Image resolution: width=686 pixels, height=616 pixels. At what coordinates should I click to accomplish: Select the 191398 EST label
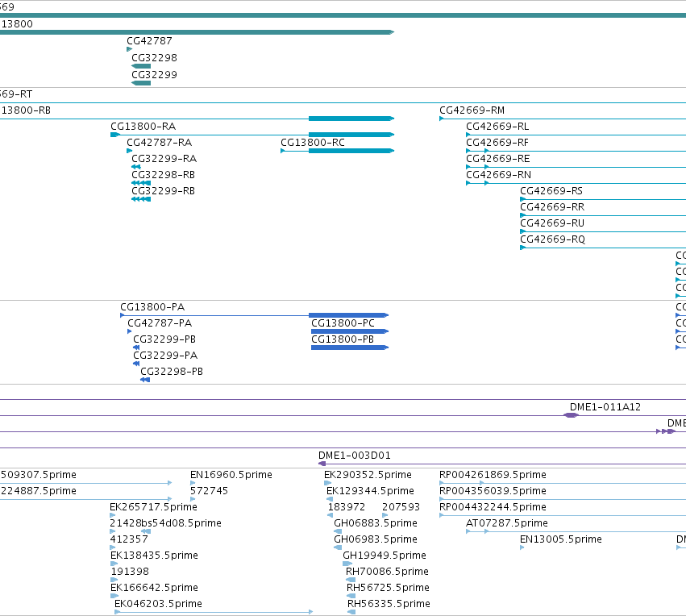pyautogui.click(x=130, y=572)
